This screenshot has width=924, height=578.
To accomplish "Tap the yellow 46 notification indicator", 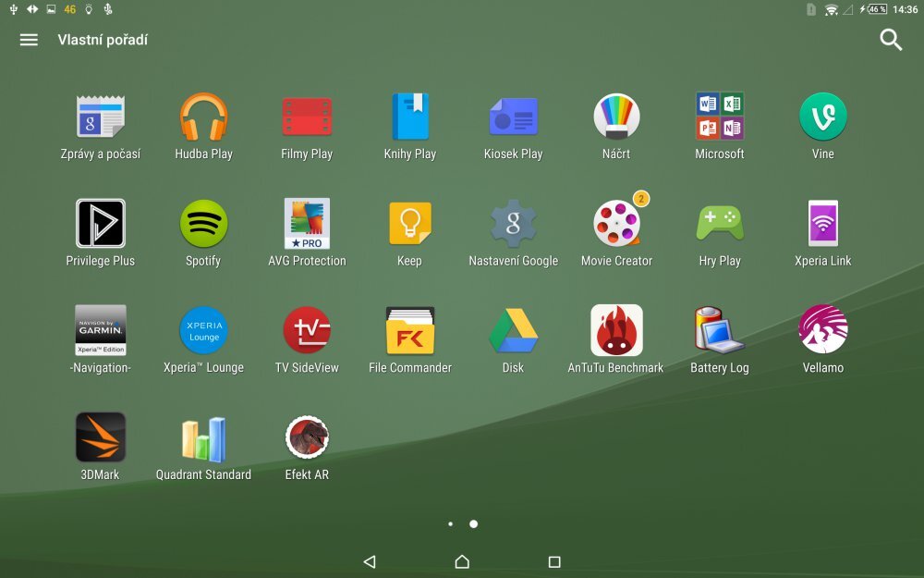I will [x=70, y=9].
